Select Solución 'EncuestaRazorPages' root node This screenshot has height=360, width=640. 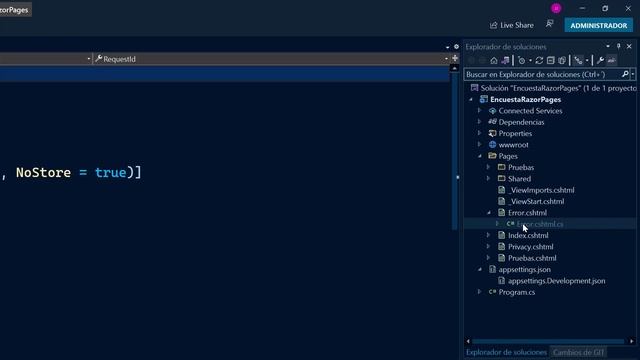click(553, 88)
